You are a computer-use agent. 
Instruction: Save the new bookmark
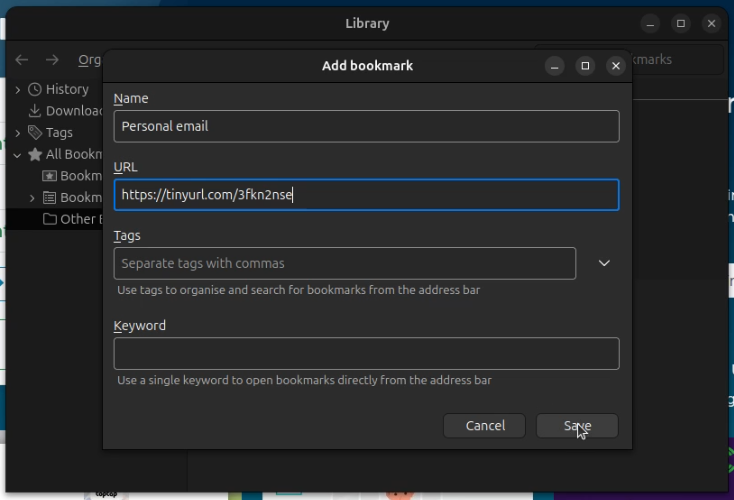click(x=577, y=426)
